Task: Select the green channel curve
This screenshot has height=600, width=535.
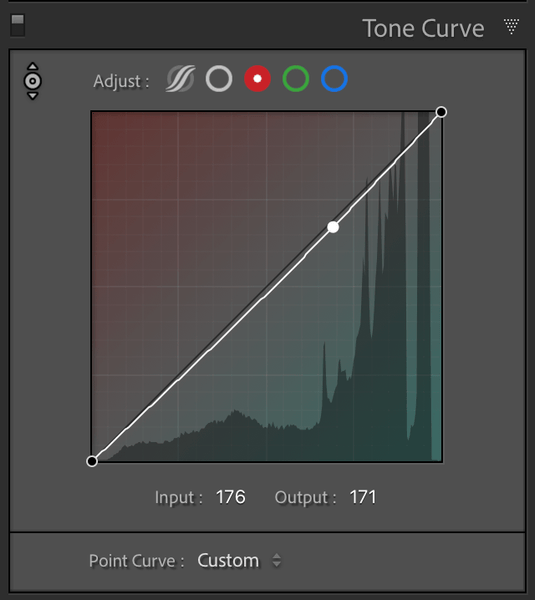Action: click(x=296, y=79)
